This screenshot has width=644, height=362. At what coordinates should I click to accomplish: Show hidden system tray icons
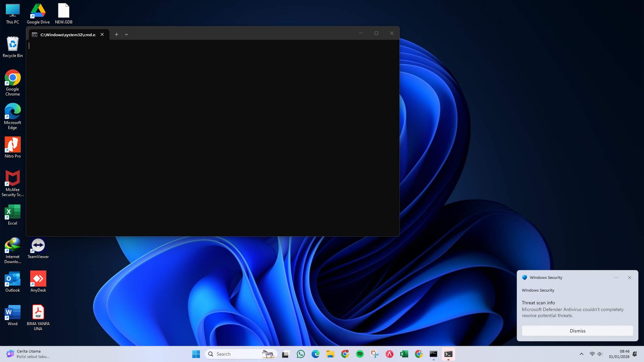pos(581,354)
